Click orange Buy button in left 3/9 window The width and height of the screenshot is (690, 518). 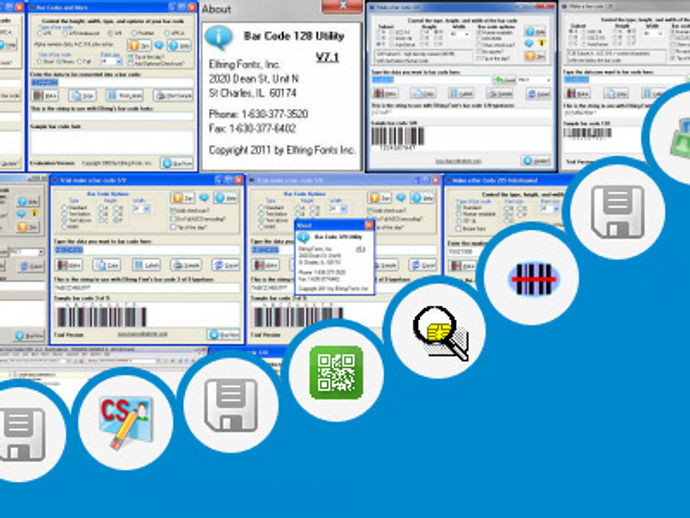[183, 198]
